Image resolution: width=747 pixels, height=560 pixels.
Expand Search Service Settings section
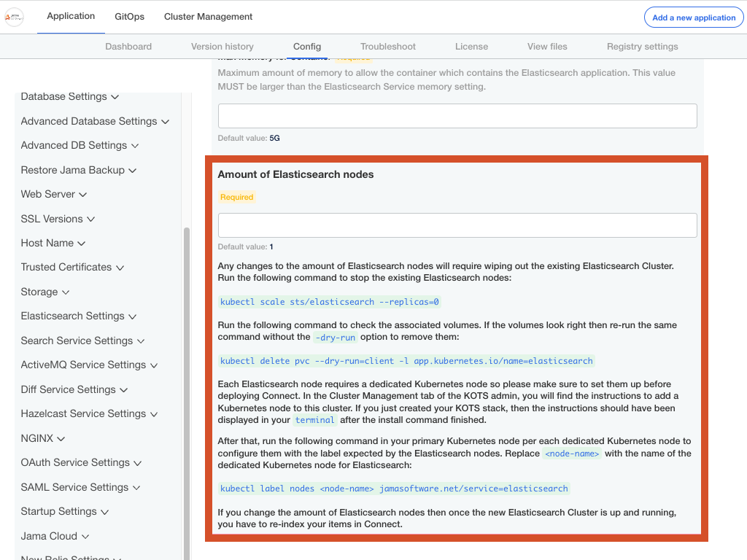point(82,341)
